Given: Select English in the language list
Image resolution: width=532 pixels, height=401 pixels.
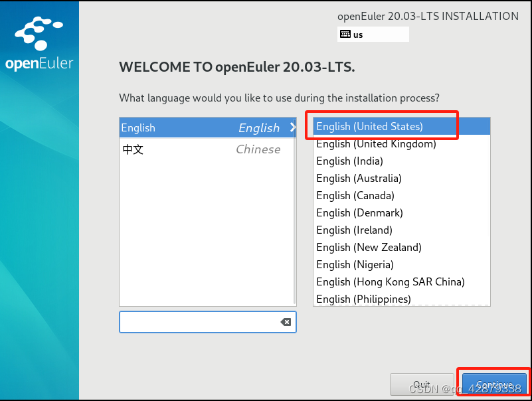Looking at the screenshot, I should [208, 127].
